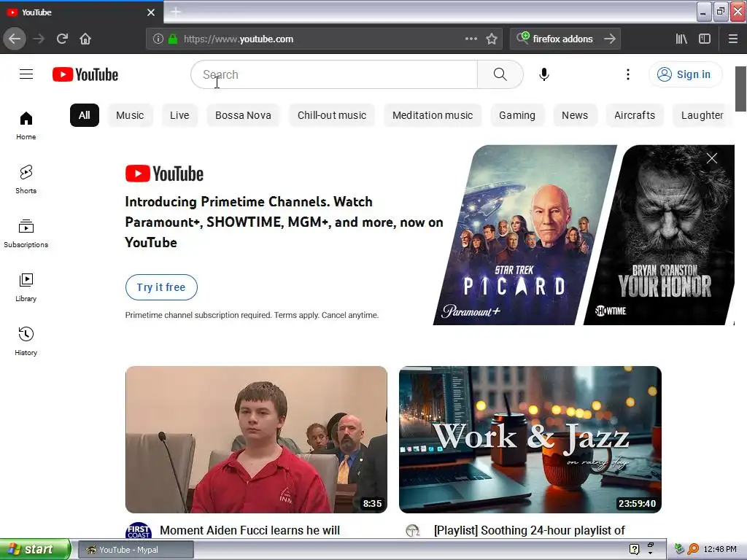The width and height of the screenshot is (747, 560).
Task: Click the help question tray icon
Action: click(634, 549)
